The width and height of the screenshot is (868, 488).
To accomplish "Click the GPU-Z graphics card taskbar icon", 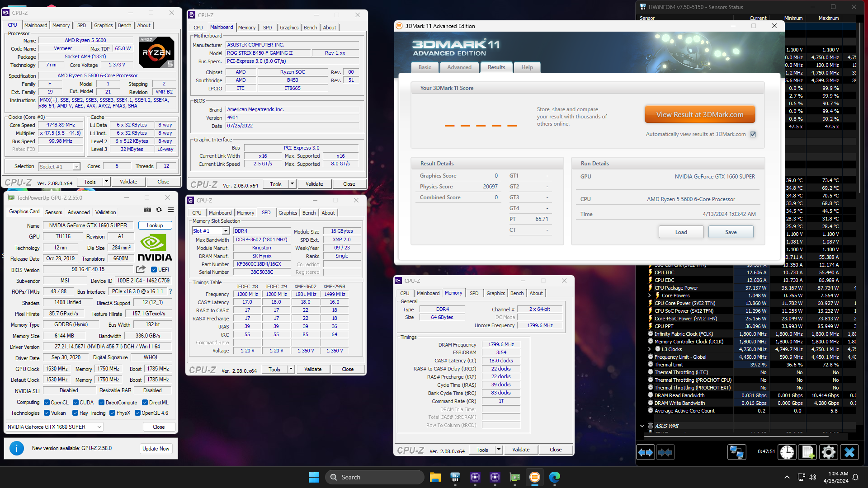I will (x=514, y=477).
